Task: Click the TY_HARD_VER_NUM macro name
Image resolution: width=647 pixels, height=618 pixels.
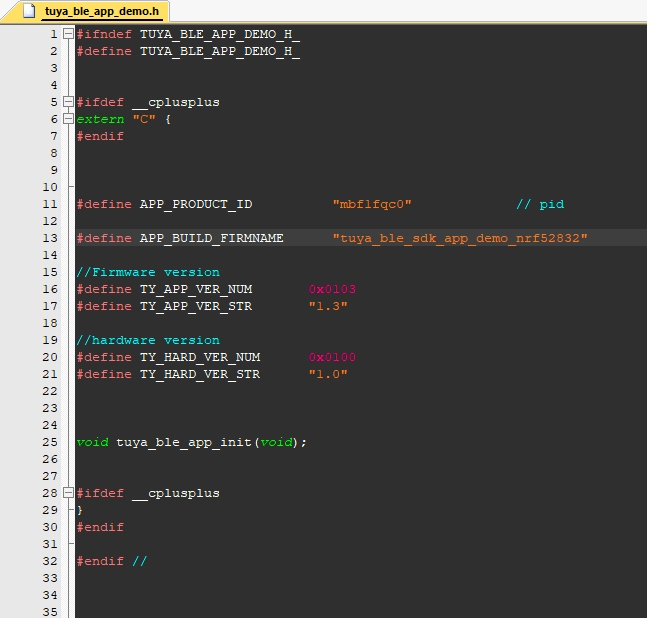Action: point(200,357)
